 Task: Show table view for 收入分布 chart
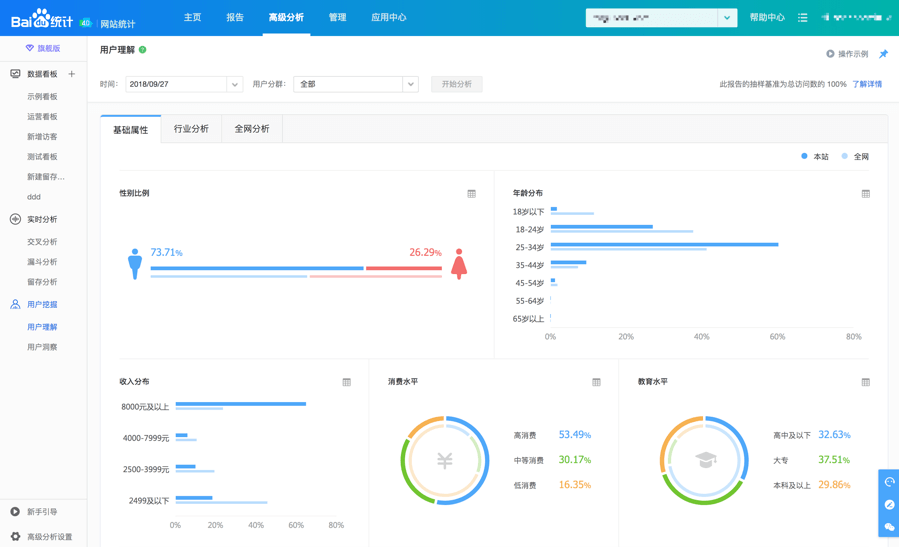(x=346, y=382)
